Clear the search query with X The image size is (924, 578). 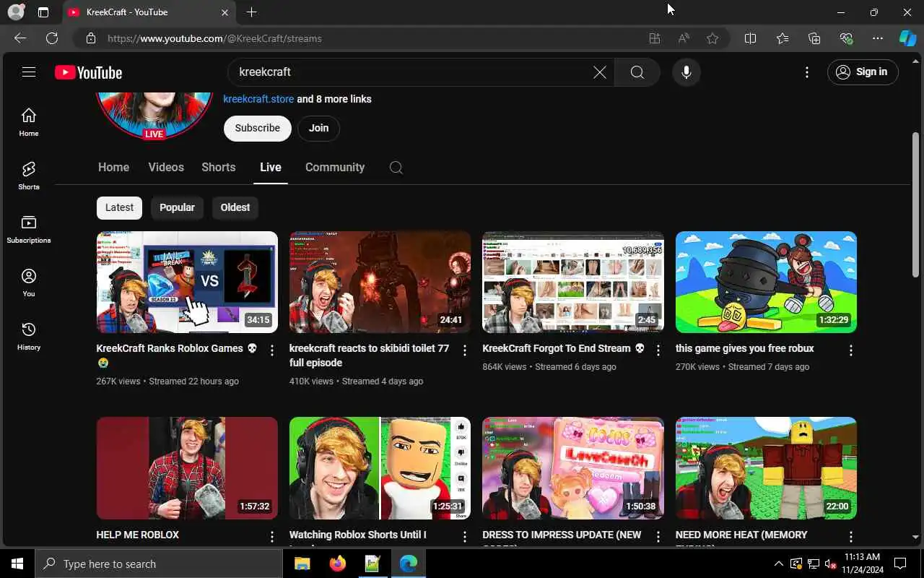click(599, 72)
